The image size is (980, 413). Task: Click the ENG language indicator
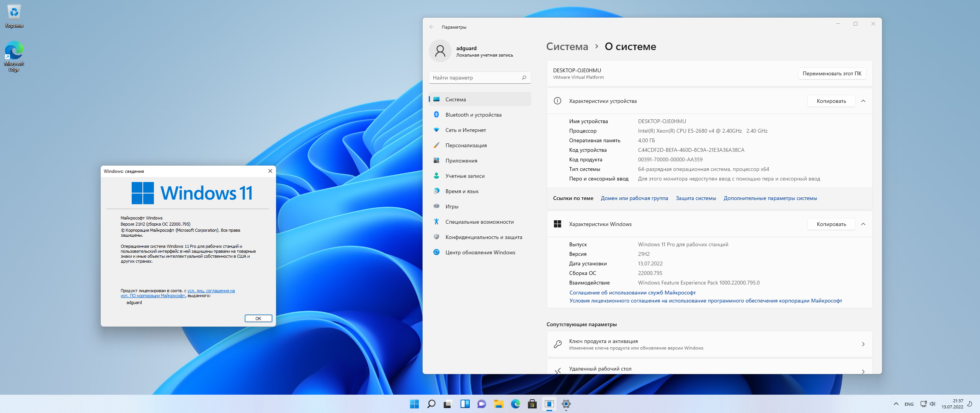click(x=909, y=404)
